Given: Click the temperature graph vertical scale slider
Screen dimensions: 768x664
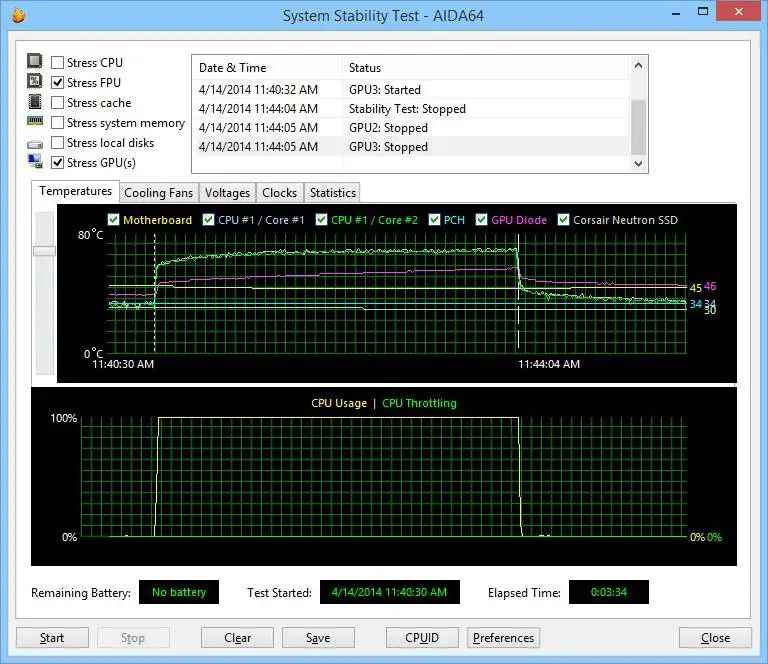Looking at the screenshot, I should tap(44, 251).
